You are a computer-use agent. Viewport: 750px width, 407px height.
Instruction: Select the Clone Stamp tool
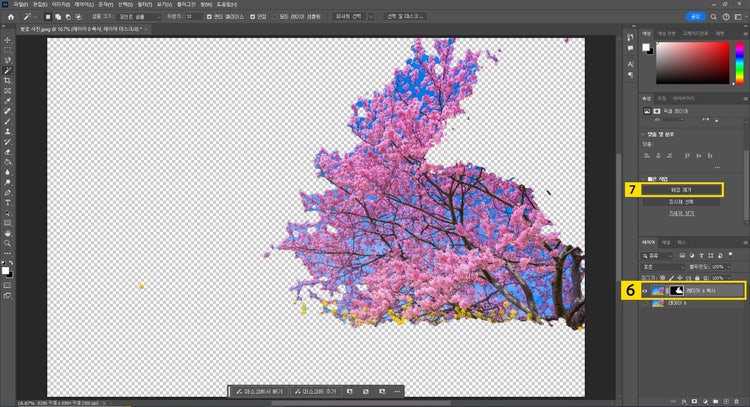tap(7, 132)
